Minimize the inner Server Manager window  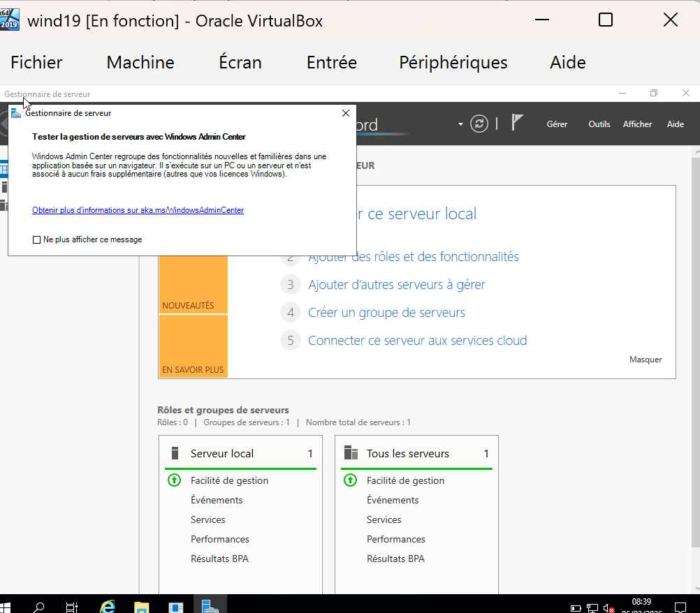click(622, 94)
